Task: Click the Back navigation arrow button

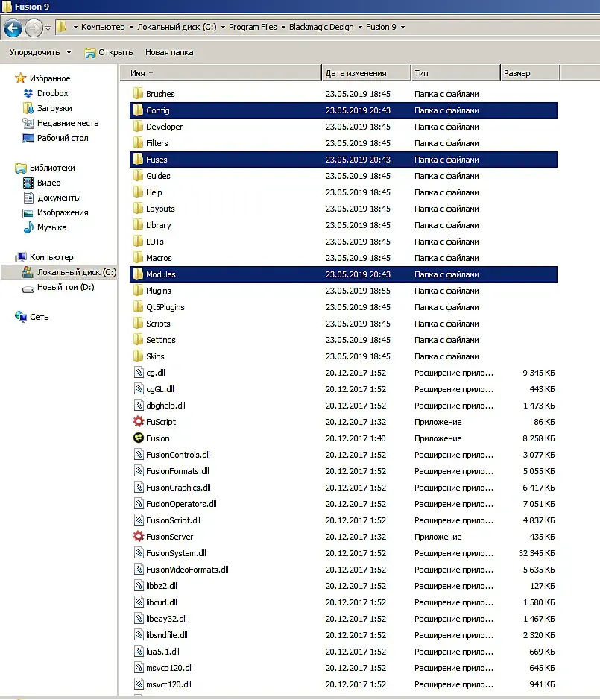Action: (13, 28)
